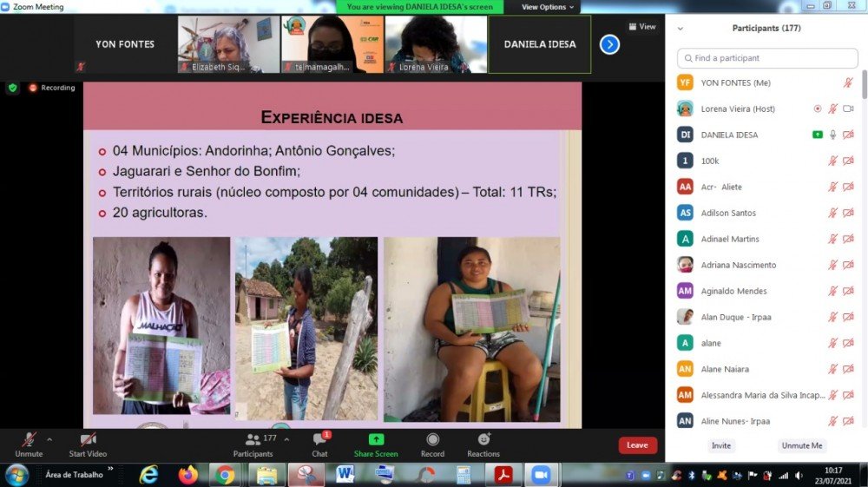Select Lorena Vieira (Host) in participant list
The image size is (868, 487).
pyautogui.click(x=738, y=109)
